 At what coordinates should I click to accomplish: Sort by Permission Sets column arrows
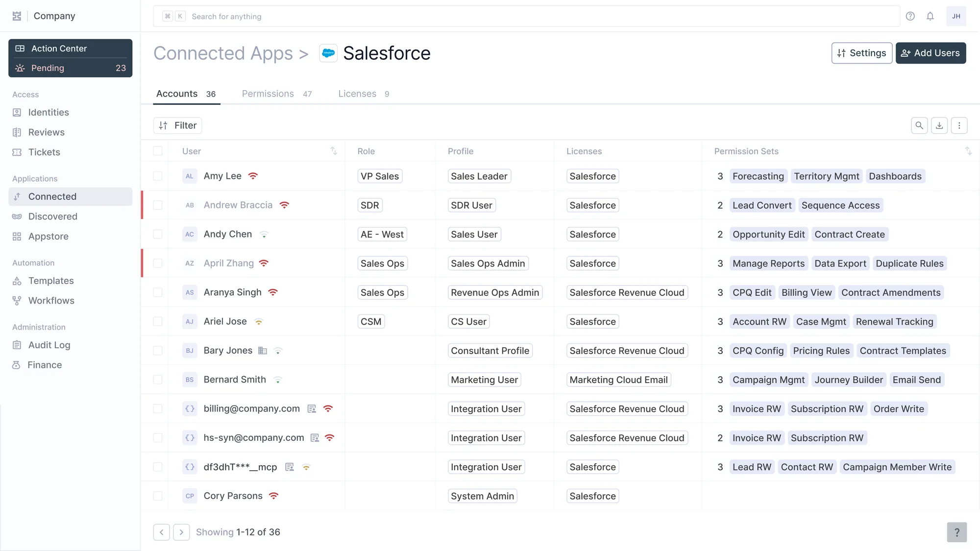tap(968, 151)
